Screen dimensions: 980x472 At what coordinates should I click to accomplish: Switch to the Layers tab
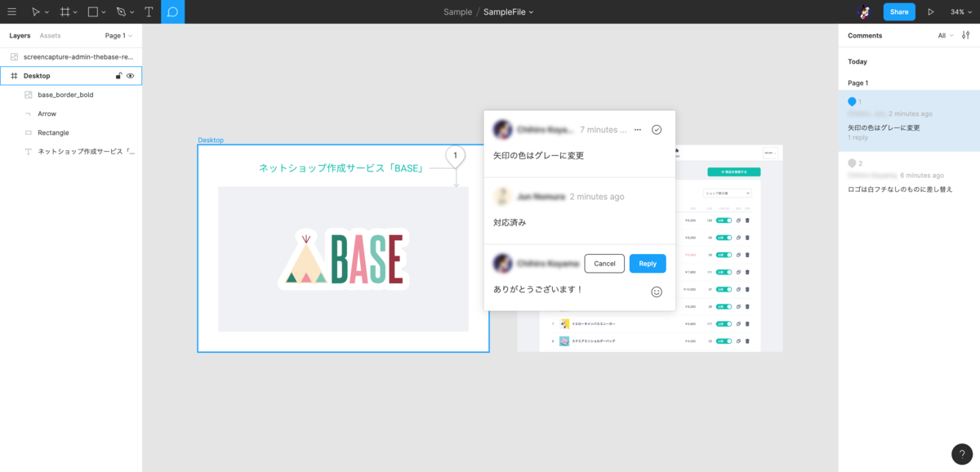[20, 36]
